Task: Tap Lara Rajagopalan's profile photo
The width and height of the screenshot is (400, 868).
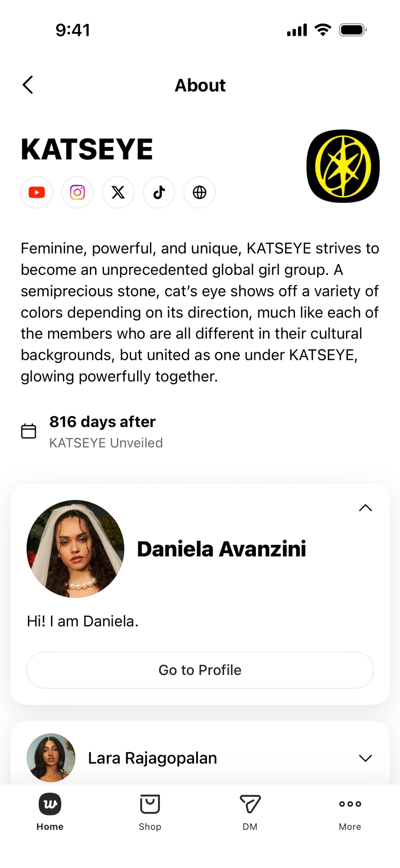Action: pyautogui.click(x=51, y=757)
